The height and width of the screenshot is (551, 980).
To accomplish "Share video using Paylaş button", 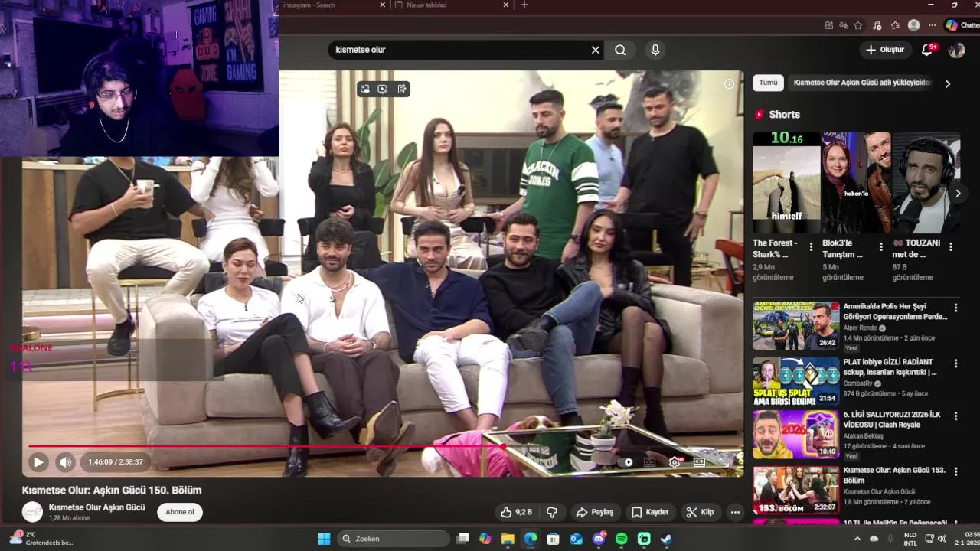I will (x=595, y=512).
